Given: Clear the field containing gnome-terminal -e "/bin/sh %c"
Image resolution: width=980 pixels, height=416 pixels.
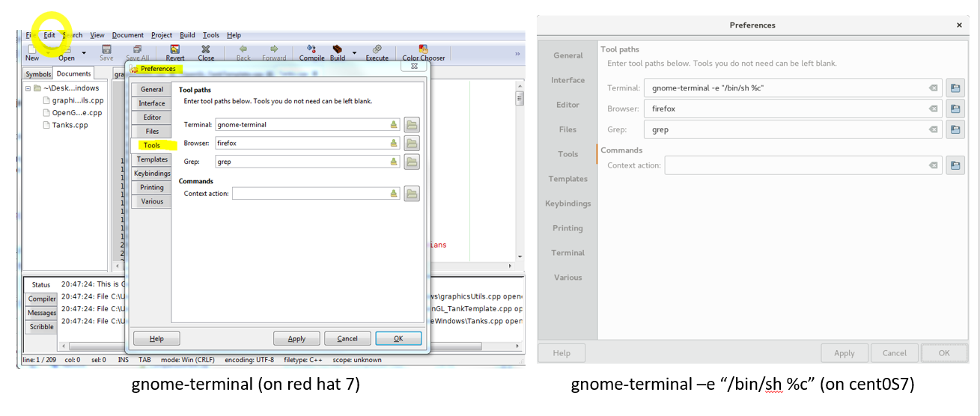Looking at the screenshot, I should coord(933,88).
